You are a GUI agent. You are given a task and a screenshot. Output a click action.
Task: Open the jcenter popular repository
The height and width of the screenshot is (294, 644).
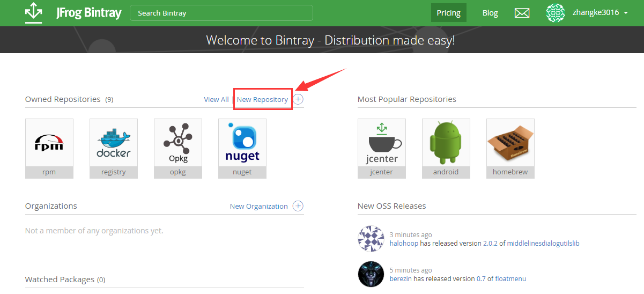click(382, 143)
